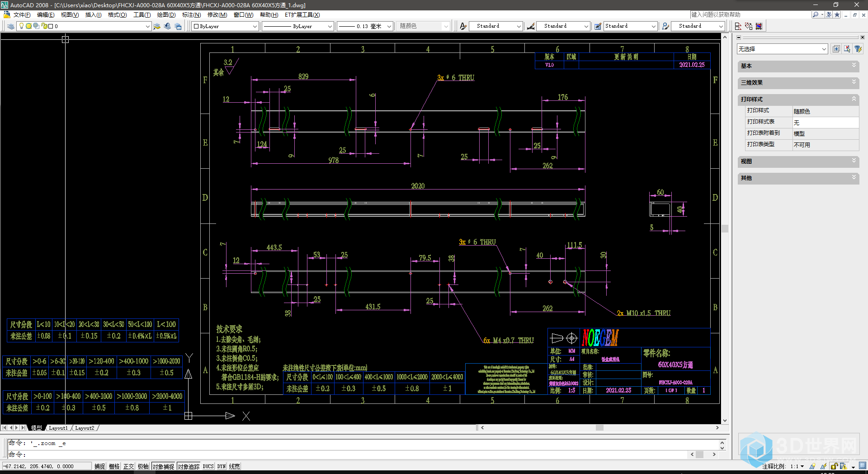Open the Communication Center satellite icon

829,14
